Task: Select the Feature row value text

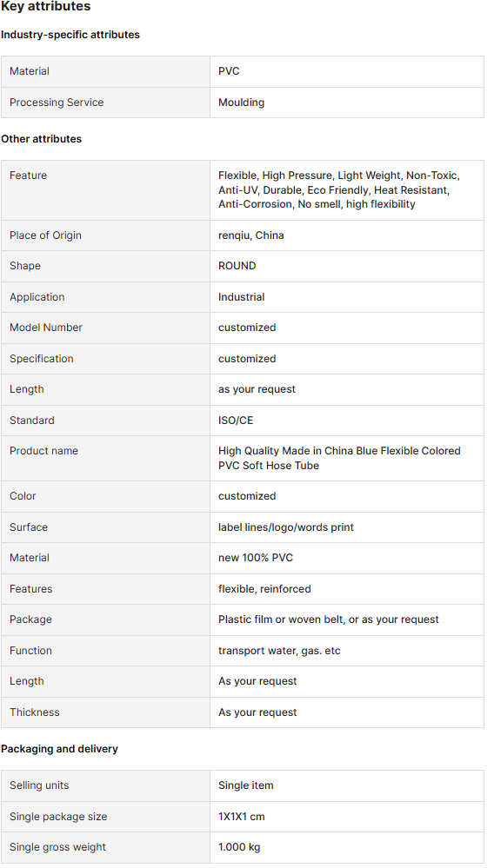Action: pyautogui.click(x=339, y=190)
